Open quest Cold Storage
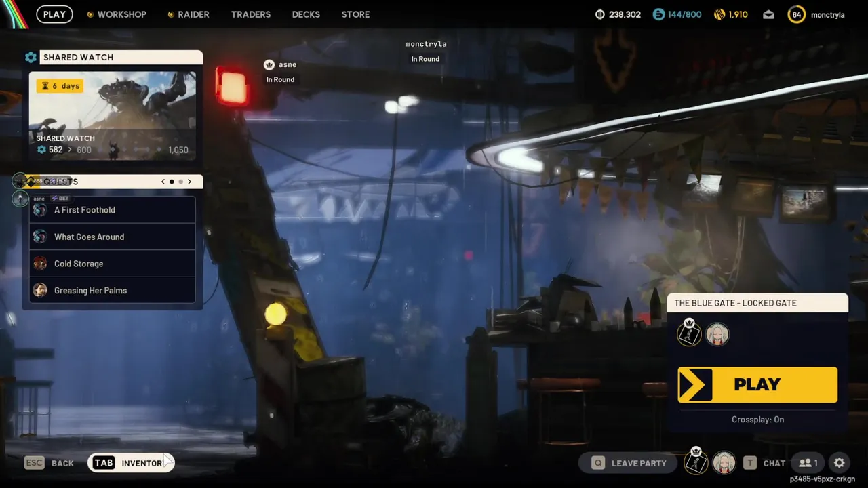 click(x=113, y=264)
